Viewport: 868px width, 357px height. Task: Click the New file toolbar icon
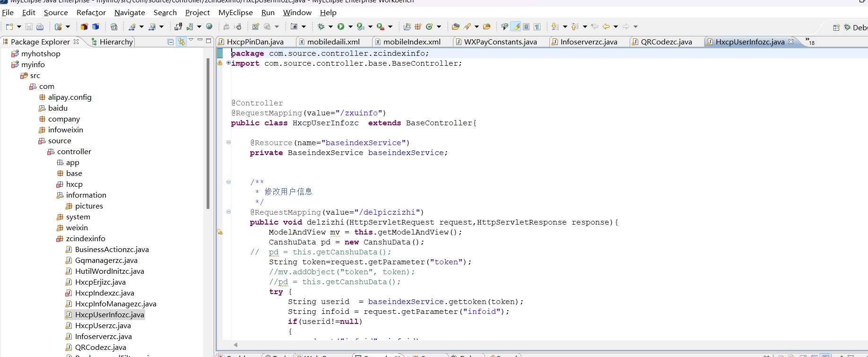[9, 27]
